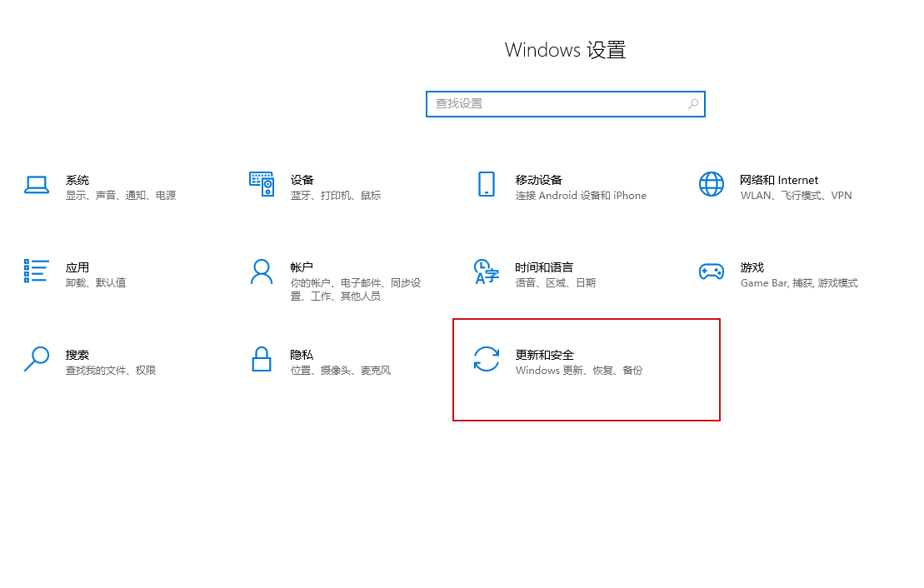
Task: Click the text Game Bar, 捕获, 游戏模式
Action: pos(799,283)
